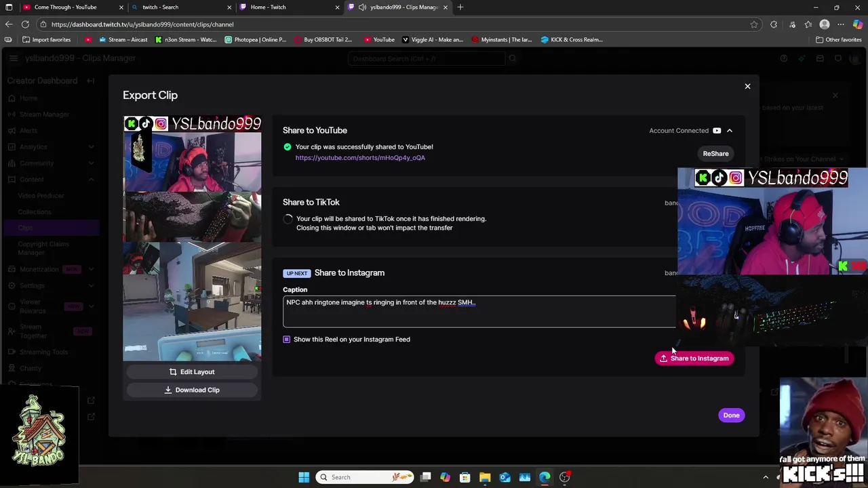
Task: Open the browser extensions icon
Action: coord(774,24)
